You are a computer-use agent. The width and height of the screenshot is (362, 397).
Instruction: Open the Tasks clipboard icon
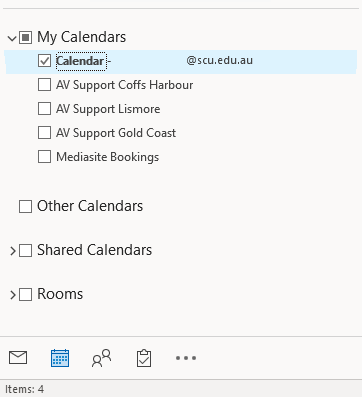144,358
